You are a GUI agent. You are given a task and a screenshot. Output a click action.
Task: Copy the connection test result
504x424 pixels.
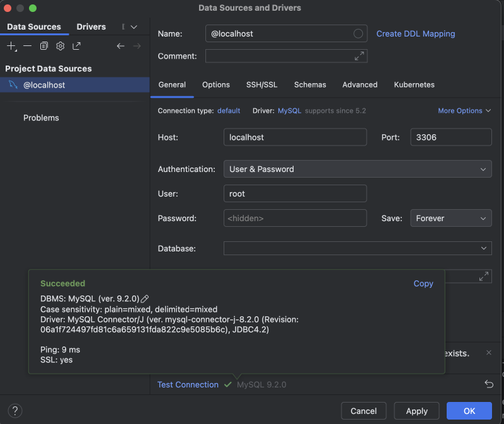[x=423, y=284]
